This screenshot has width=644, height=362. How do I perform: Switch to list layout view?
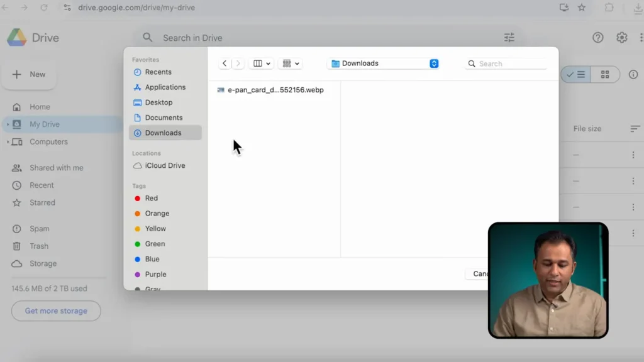pyautogui.click(x=575, y=75)
